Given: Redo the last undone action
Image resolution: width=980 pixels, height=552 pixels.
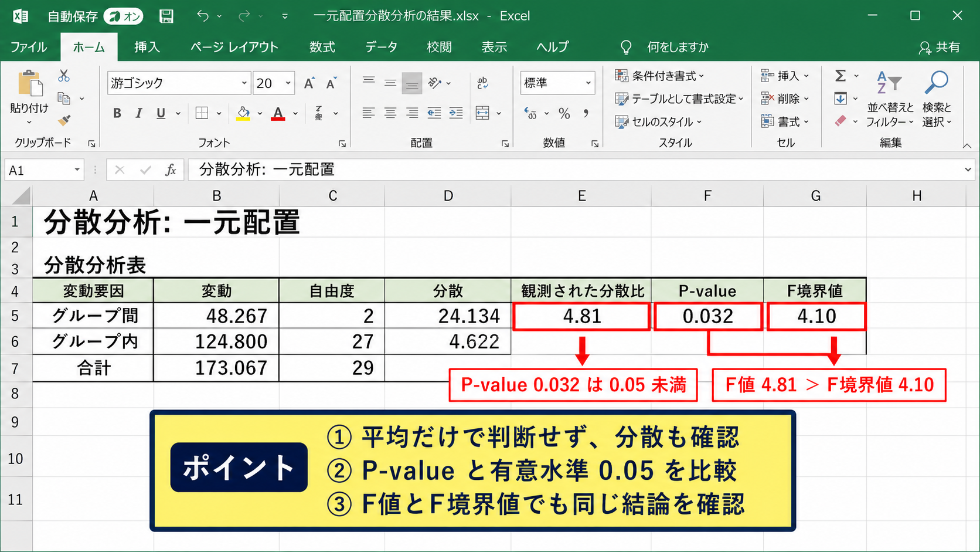Looking at the screenshot, I should pyautogui.click(x=244, y=16).
